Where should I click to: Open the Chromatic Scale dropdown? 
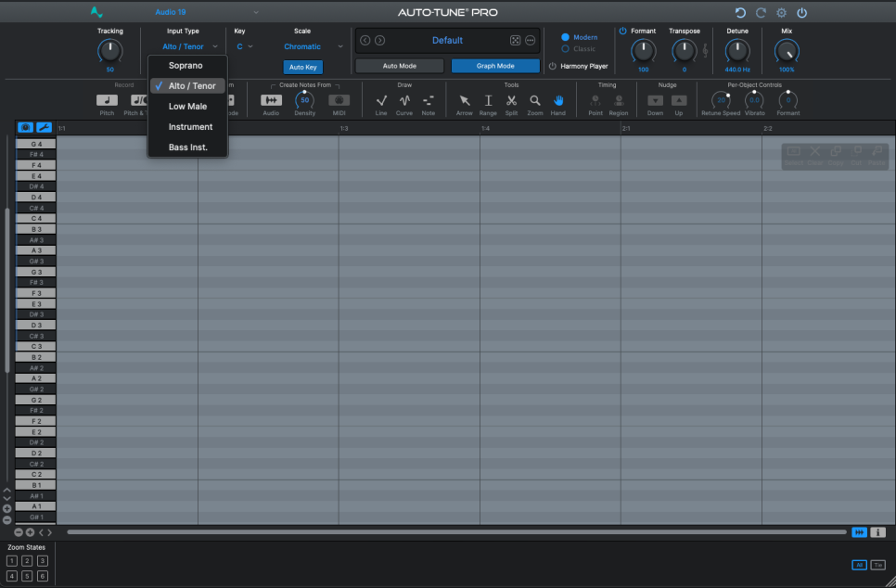pos(314,47)
